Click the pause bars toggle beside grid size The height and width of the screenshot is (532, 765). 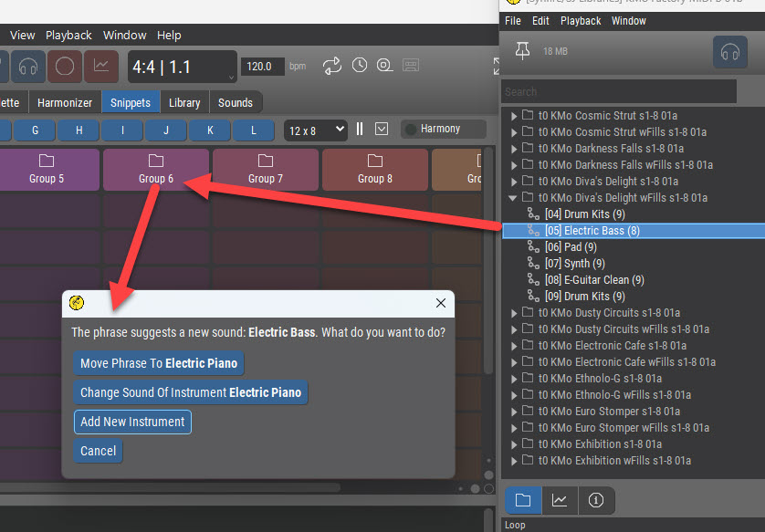click(x=360, y=130)
